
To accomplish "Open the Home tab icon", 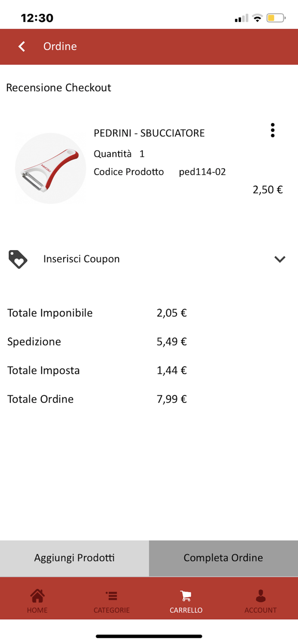I will pyautogui.click(x=37, y=595).
